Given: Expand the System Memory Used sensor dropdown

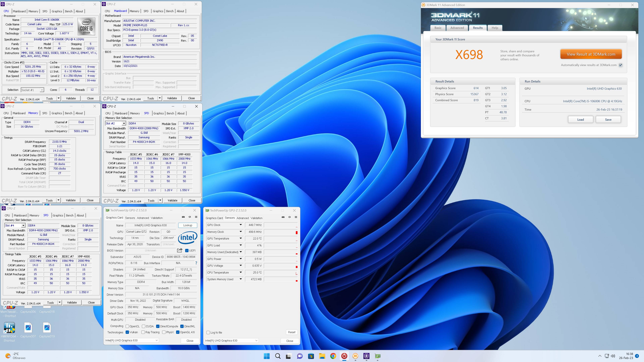Looking at the screenshot, I should pos(240,279).
